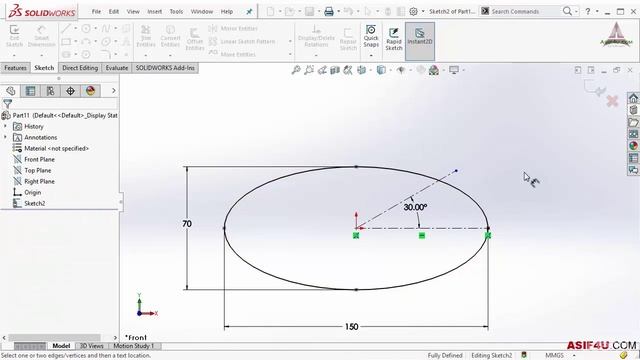The height and width of the screenshot is (360, 640).
Task: Open the Hide/Show Items icon
Action: point(401,70)
